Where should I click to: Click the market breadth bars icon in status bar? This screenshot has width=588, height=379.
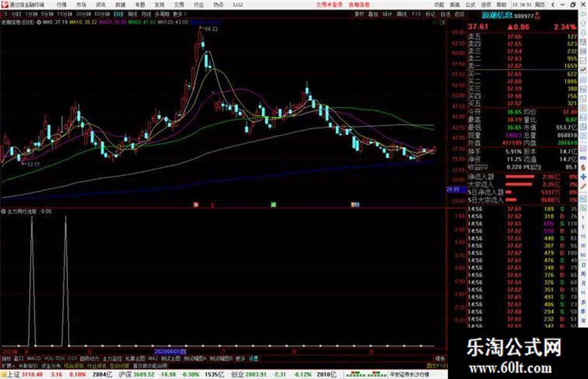coord(365,375)
